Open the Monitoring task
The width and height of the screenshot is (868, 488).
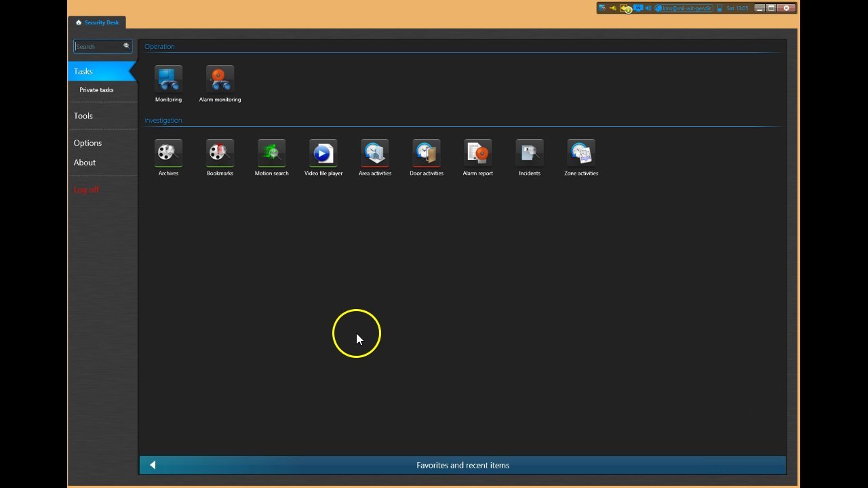point(168,79)
